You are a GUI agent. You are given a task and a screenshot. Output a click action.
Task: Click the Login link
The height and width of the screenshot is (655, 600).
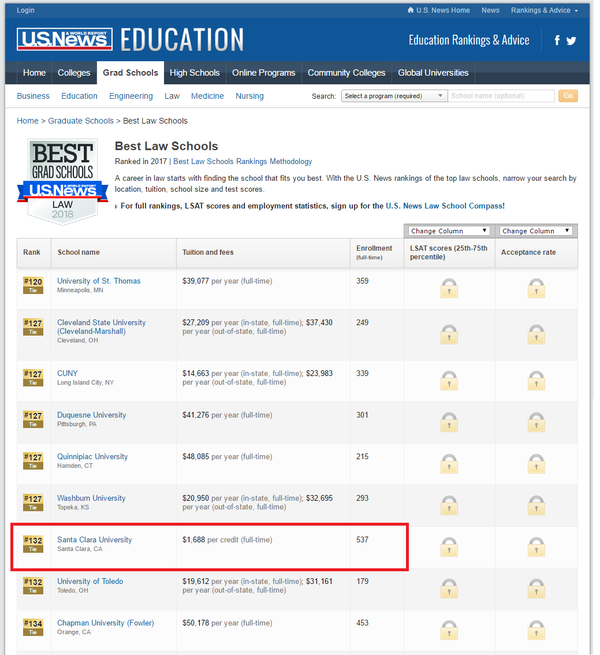[x=25, y=10]
